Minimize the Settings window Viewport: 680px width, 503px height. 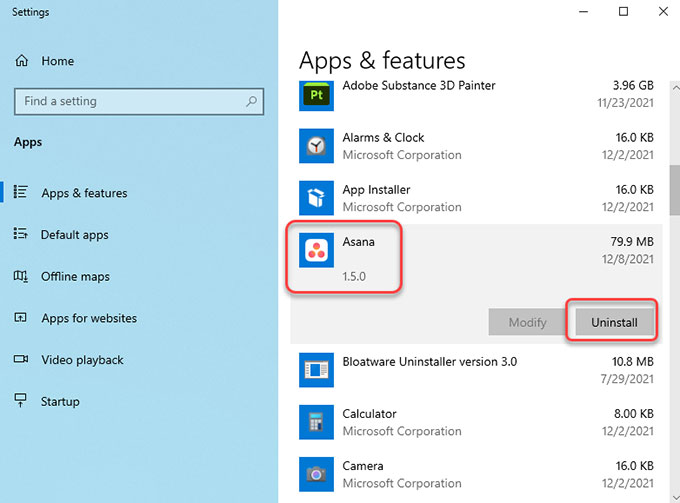[584, 12]
